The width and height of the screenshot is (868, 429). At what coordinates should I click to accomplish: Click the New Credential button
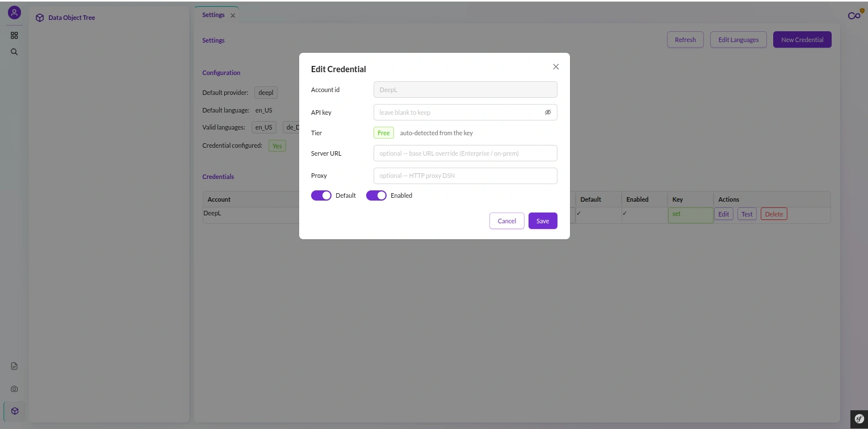pos(802,40)
